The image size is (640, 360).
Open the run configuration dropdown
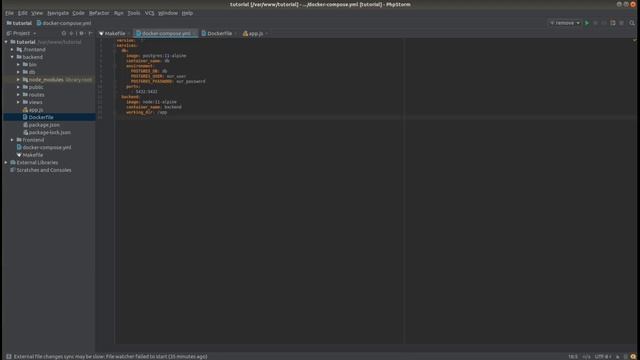click(x=565, y=23)
